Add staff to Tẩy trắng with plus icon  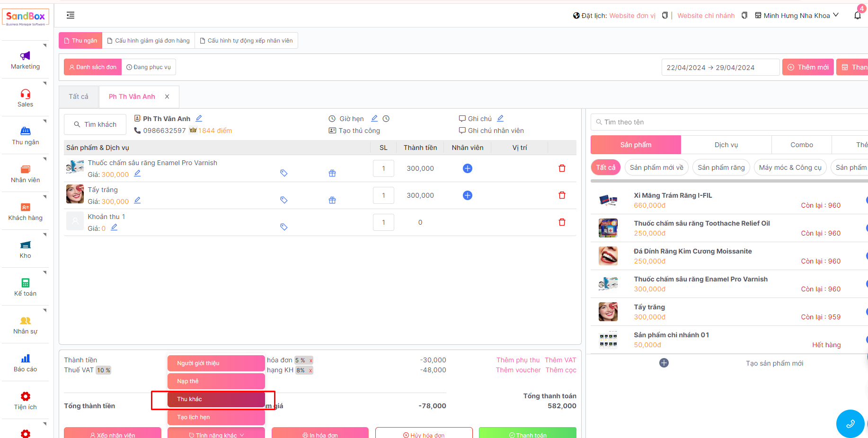[467, 195]
